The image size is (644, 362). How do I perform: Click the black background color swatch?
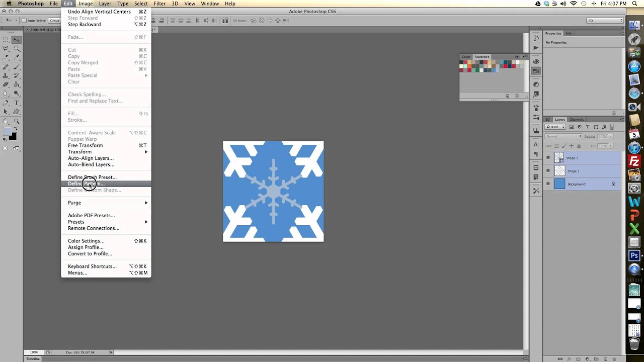pos(13,137)
